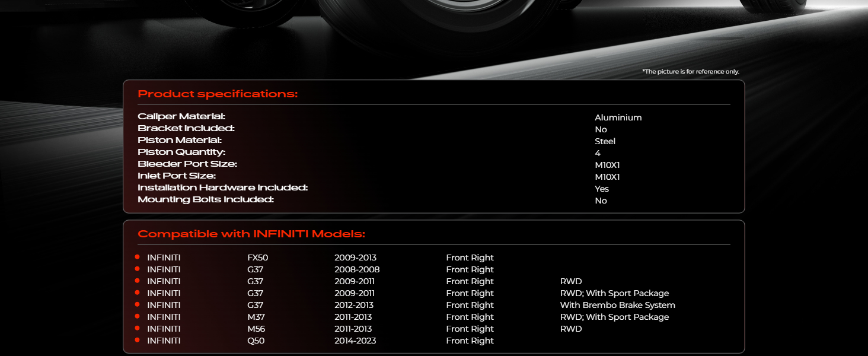The image size is (868, 356).
Task: Click the red bullet for the G37 row marked only RWD
Action: pyautogui.click(x=137, y=281)
